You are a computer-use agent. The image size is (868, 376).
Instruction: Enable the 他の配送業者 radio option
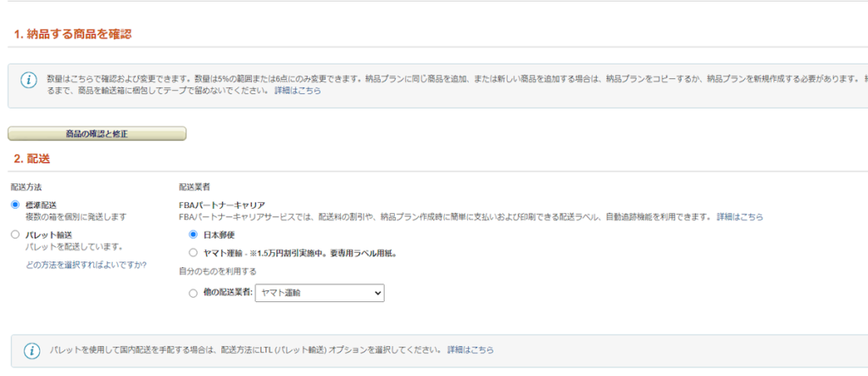193,293
